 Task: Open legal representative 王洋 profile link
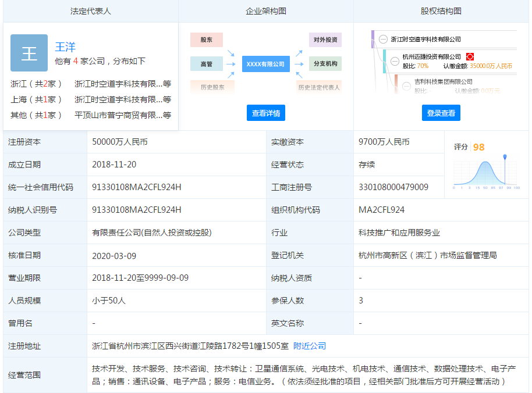coord(65,47)
